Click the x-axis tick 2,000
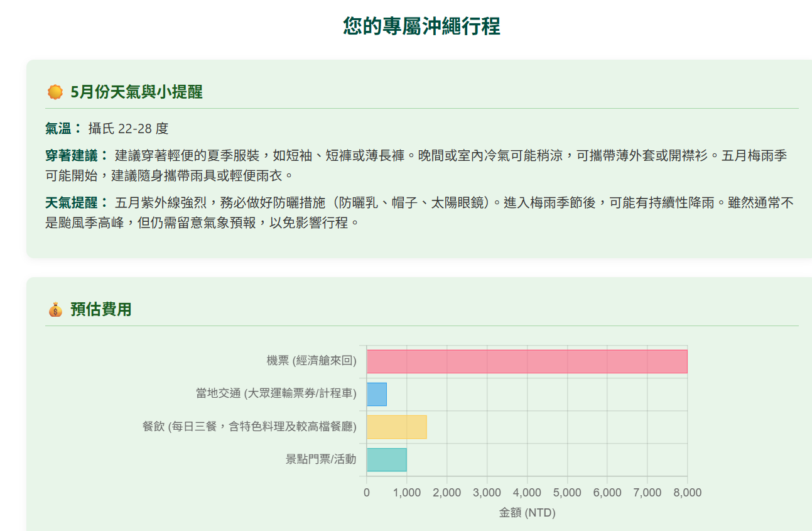Image resolution: width=812 pixels, height=531 pixels. pyautogui.click(x=447, y=493)
